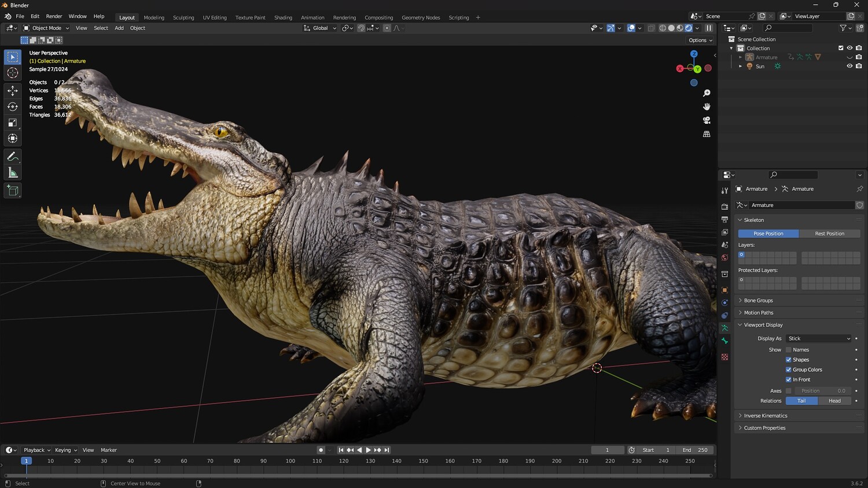Screen dimensions: 868x488
Task: Click frame 100 on the timeline
Action: pos(290,461)
